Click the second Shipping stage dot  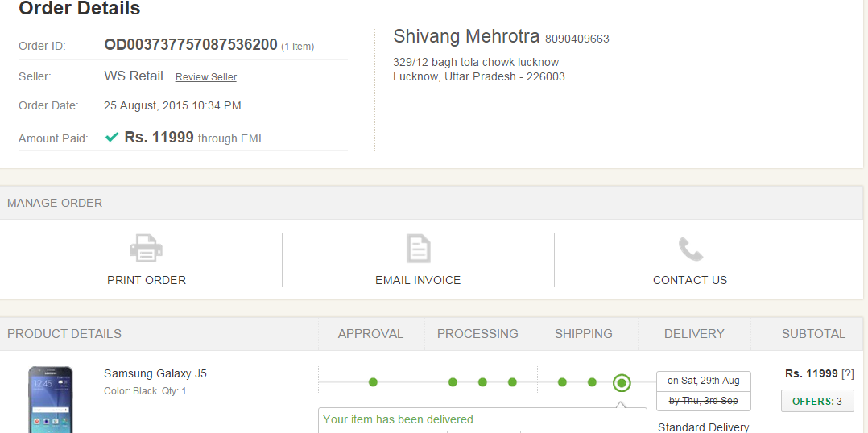tap(593, 382)
